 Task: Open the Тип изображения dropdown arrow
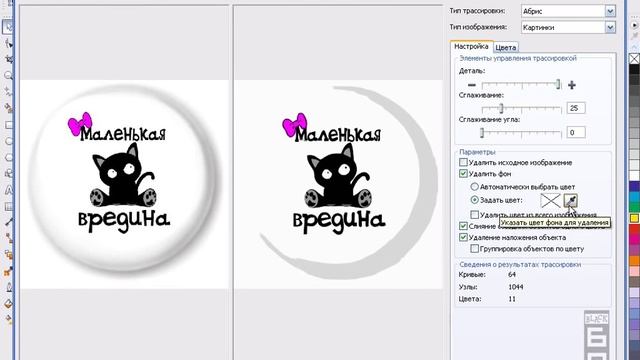pyautogui.click(x=610, y=27)
